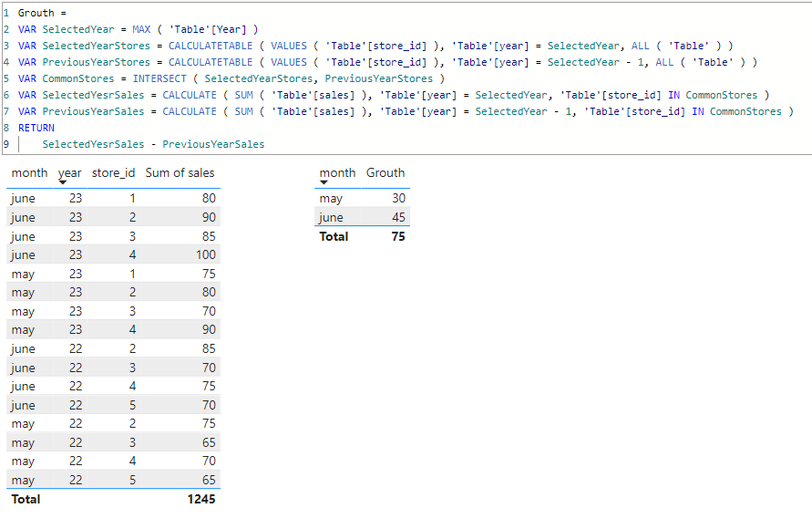Click CALCULATETABLE in line 3

(x=211, y=47)
